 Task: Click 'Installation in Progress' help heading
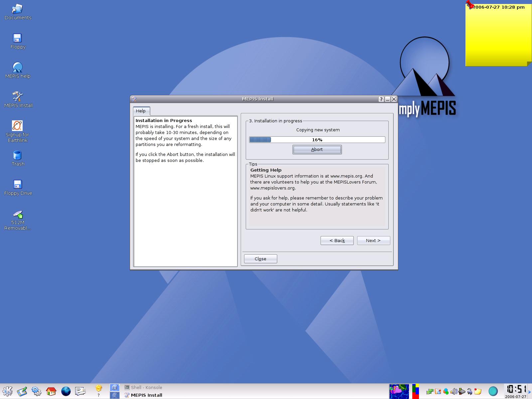tap(164, 121)
